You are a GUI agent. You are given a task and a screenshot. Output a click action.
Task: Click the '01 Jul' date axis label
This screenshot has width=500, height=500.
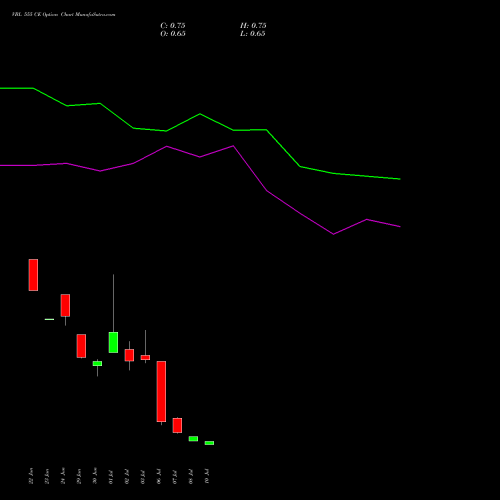coord(111,477)
